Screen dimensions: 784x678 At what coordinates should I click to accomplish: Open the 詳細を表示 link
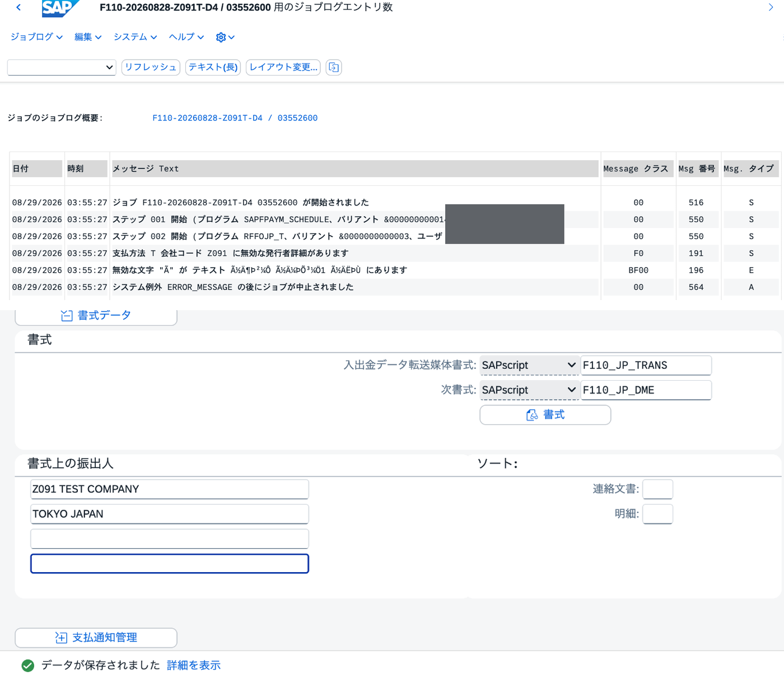[x=194, y=665]
